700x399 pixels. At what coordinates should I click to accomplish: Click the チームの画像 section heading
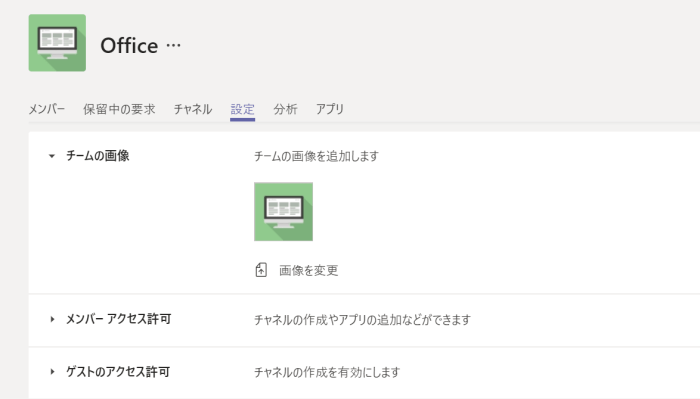[98, 156]
